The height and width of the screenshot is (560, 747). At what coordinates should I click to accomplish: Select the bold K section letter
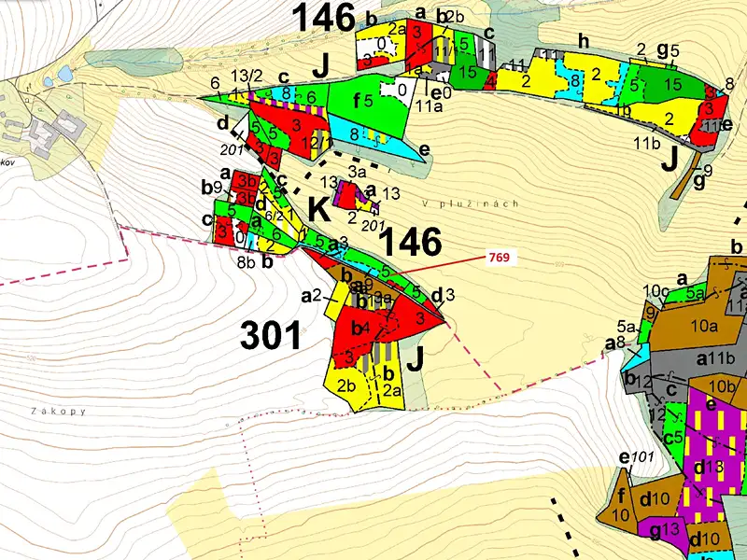click(x=319, y=208)
